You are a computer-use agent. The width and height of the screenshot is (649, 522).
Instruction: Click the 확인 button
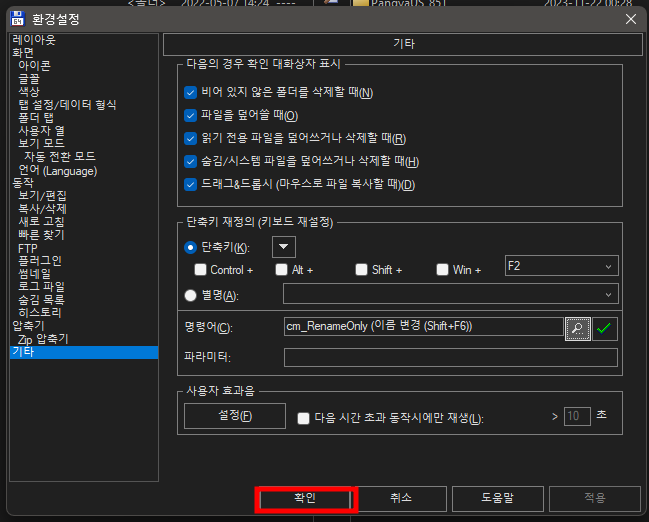pos(305,498)
